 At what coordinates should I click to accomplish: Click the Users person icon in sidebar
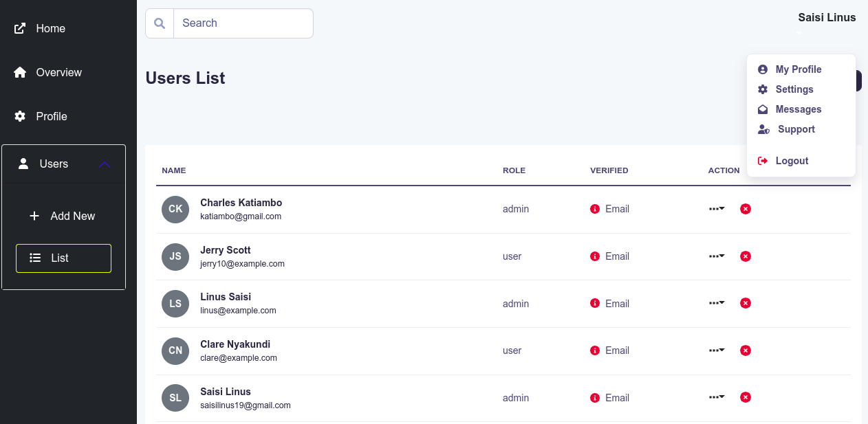21,164
